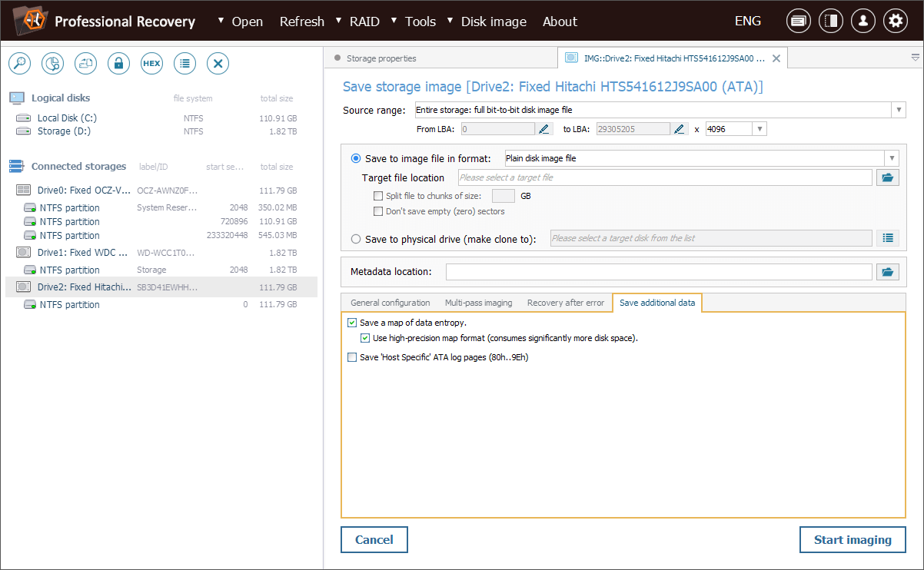
Task: Expand the Disk image menu arrow
Action: coord(450,20)
